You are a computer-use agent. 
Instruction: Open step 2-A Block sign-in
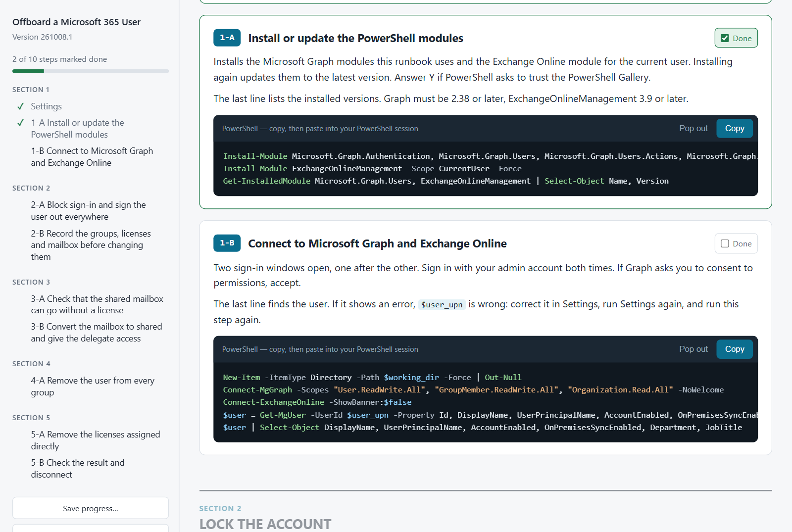point(89,211)
